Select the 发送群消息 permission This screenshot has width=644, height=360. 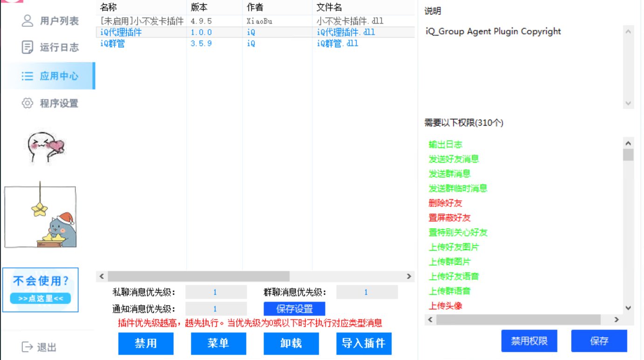pyautogui.click(x=450, y=174)
